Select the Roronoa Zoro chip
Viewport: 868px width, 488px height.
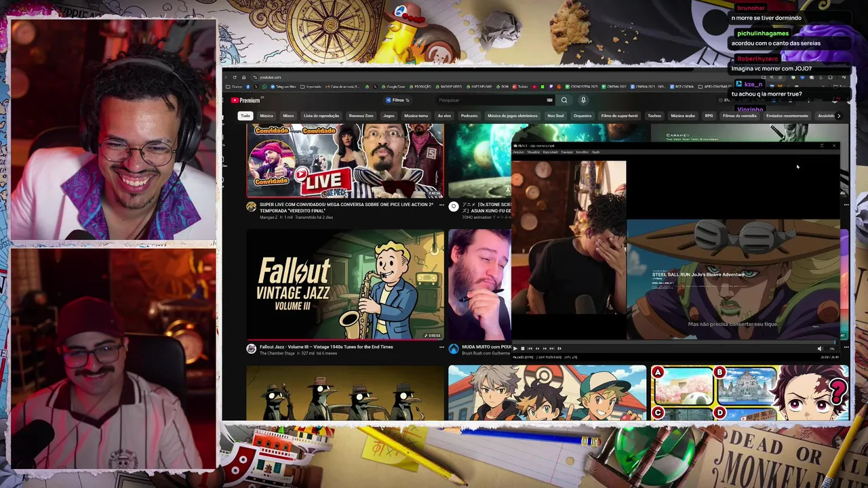pos(361,116)
